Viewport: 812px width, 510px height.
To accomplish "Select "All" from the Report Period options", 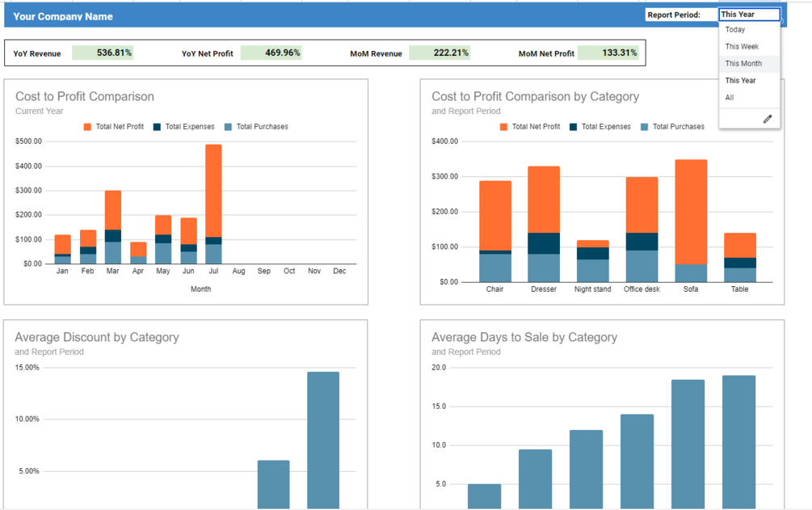I will pyautogui.click(x=730, y=98).
